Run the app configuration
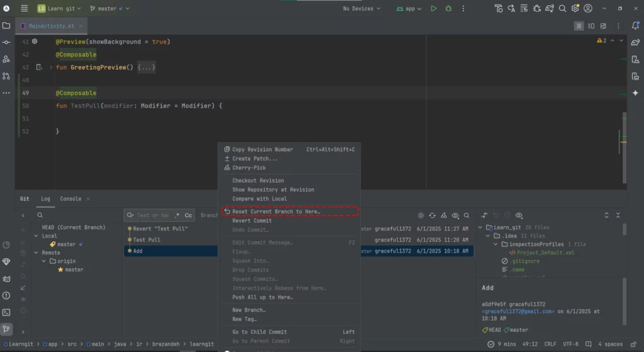The width and height of the screenshot is (644, 352). point(433,8)
